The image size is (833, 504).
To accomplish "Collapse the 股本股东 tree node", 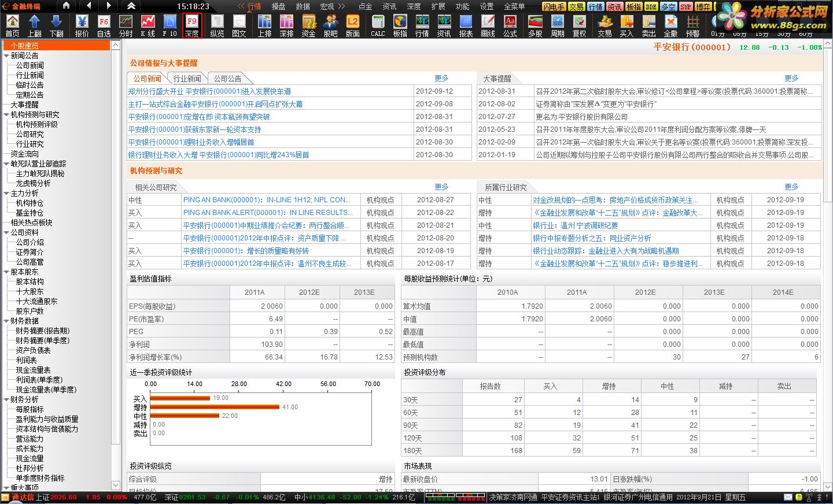I will pyautogui.click(x=6, y=272).
